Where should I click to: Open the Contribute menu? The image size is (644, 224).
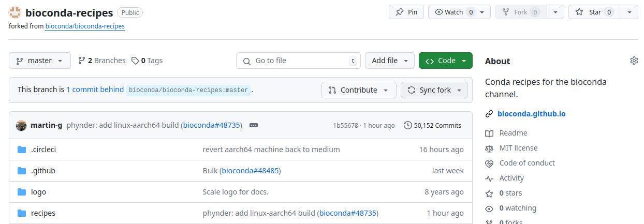point(359,90)
